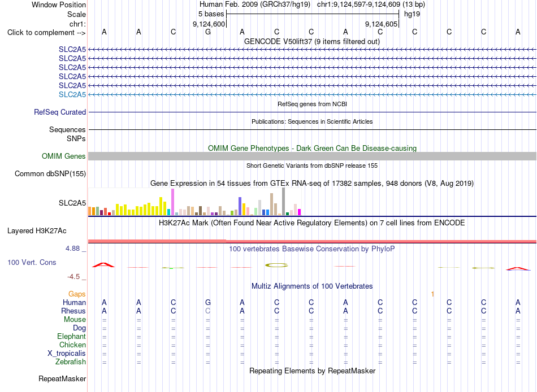Open the OMIM Genes track label
This screenshot has width=537, height=392.
pos(63,156)
